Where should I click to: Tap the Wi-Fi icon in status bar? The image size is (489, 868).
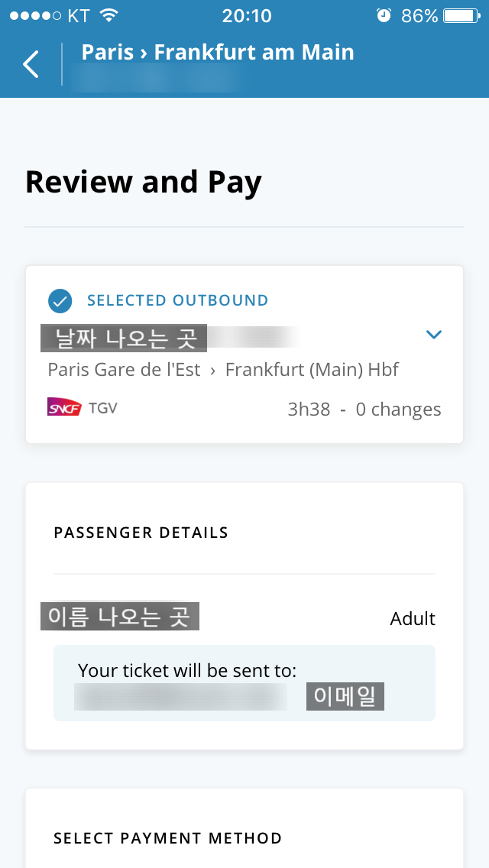click(109, 15)
